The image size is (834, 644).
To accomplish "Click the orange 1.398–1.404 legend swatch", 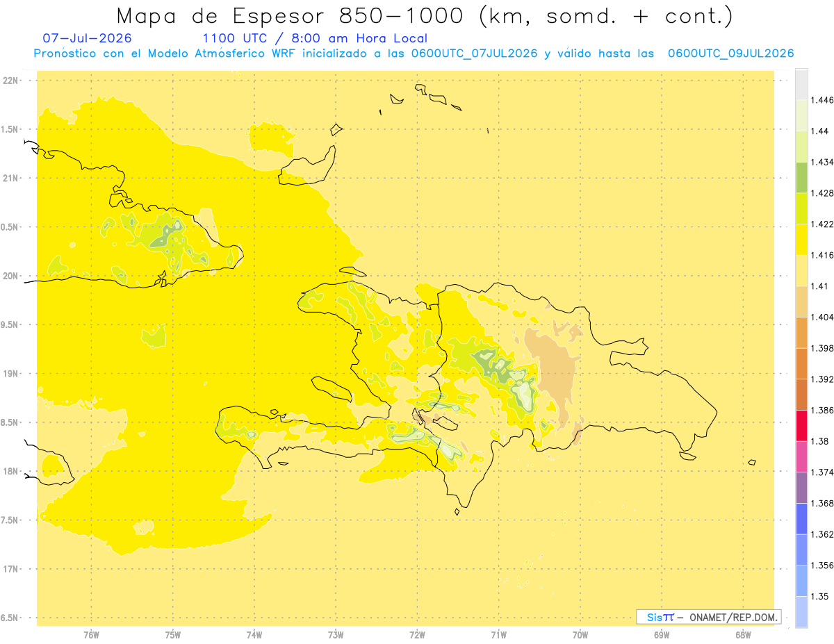I will 801,333.
